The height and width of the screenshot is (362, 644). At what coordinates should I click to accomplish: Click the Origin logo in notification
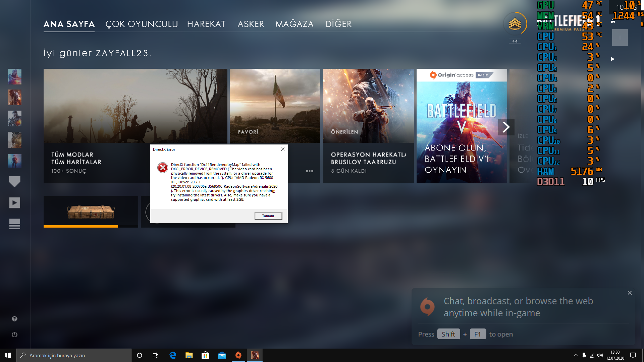[427, 306]
